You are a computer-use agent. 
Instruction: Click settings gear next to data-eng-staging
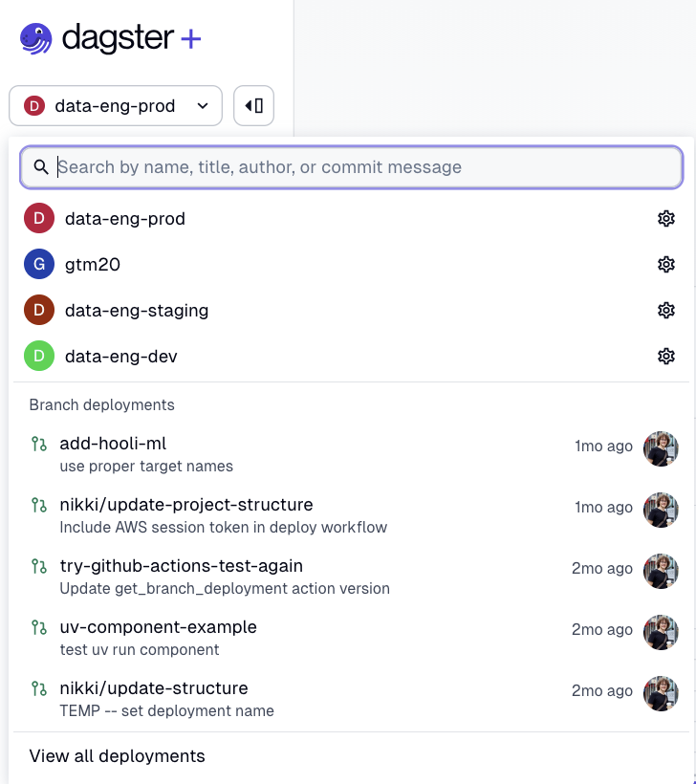coord(666,311)
